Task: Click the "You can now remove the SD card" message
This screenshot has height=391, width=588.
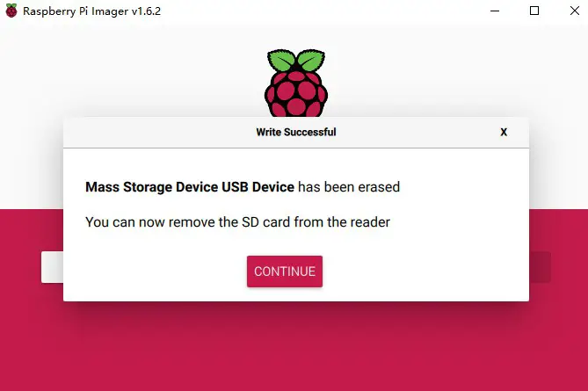Action: [x=237, y=222]
